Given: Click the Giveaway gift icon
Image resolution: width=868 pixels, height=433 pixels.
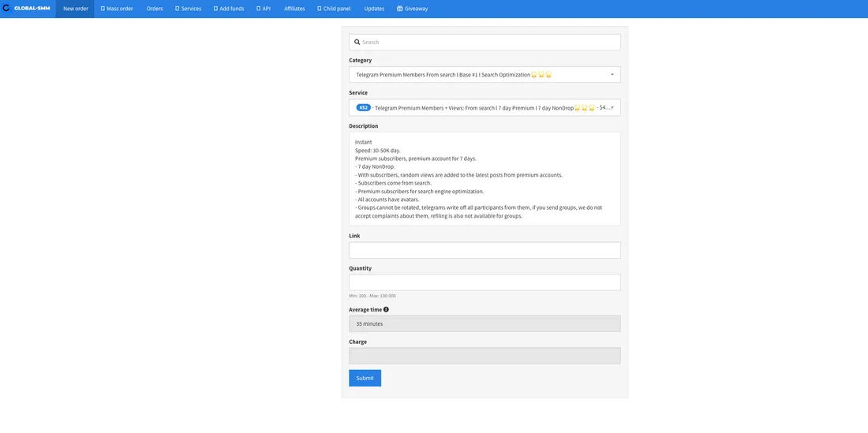Looking at the screenshot, I should tap(400, 9).
